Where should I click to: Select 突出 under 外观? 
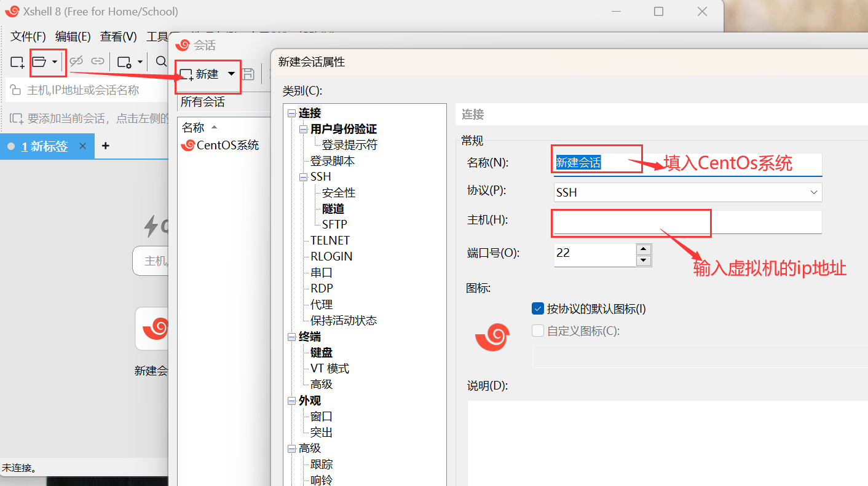pyautogui.click(x=322, y=433)
